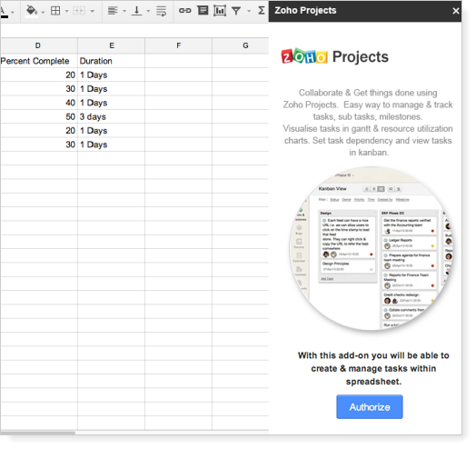Click the filter funnel icon
Image resolution: width=476 pixels, height=449 pixels.
[x=236, y=11]
